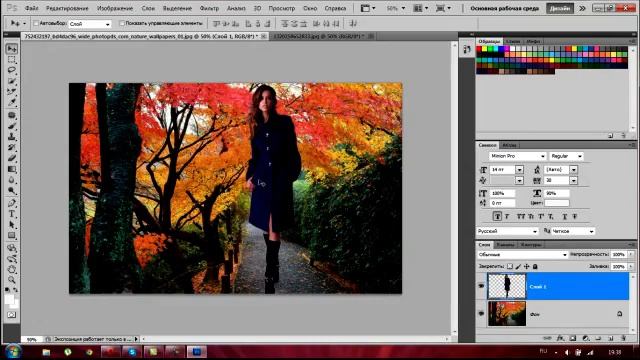Toggle lock image pixels brush icon
Screen dimensions: 640x360
pos(518,267)
